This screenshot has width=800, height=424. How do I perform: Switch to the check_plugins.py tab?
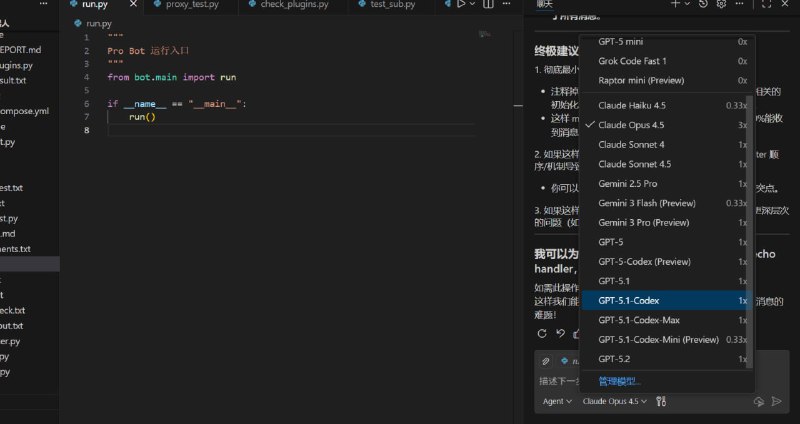pos(293,5)
